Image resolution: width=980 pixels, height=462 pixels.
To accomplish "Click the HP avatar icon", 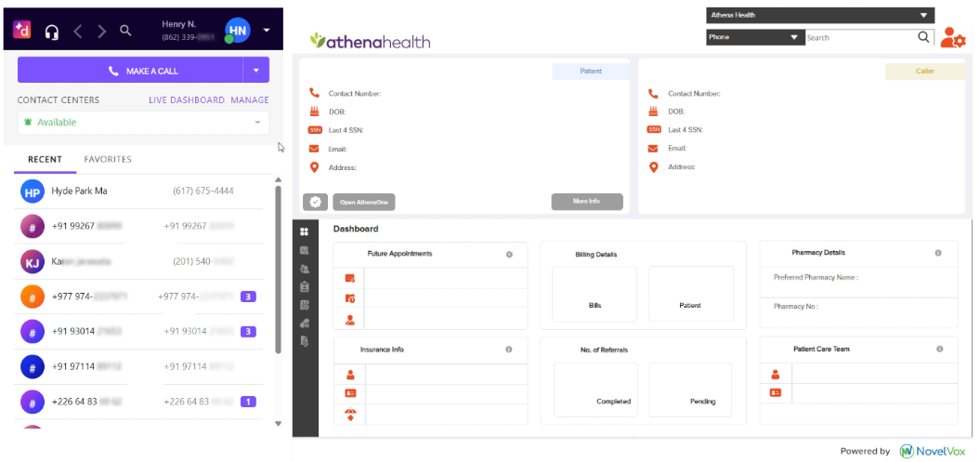I will coord(32,192).
